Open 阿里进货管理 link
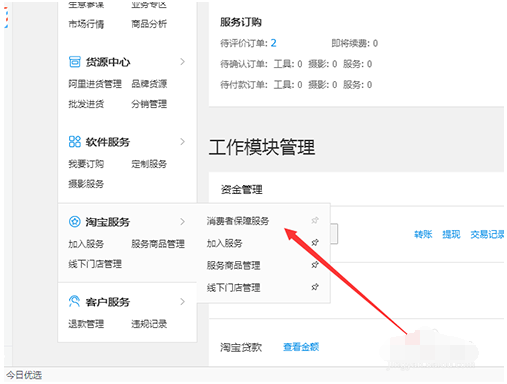The width and height of the screenshot is (507, 384). pos(95,84)
